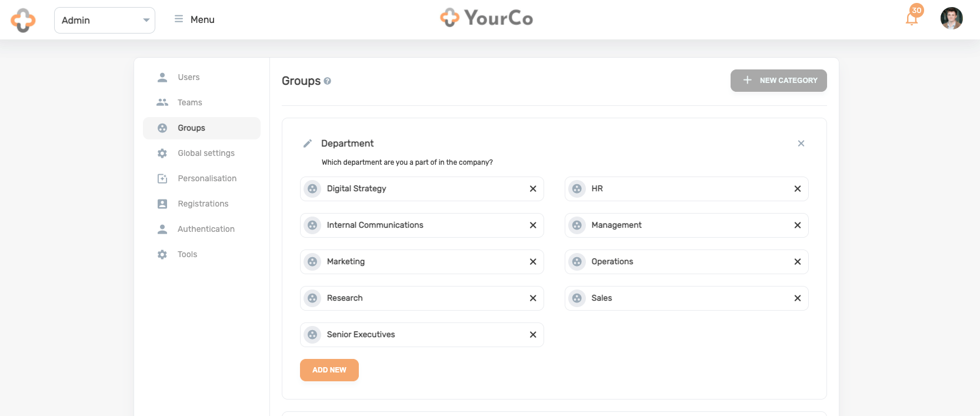Edit Department category with pencil icon
Viewport: 980px width, 416px height.
(307, 144)
